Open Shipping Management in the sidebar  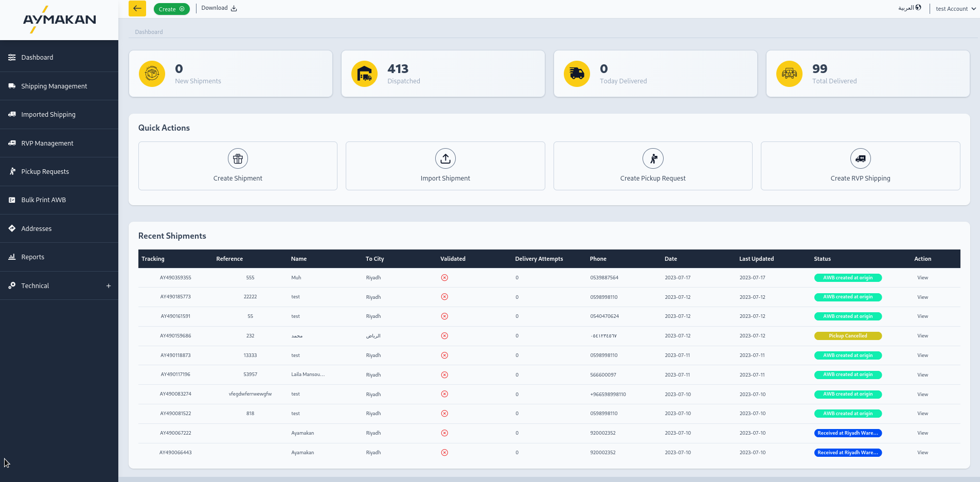[x=54, y=86]
